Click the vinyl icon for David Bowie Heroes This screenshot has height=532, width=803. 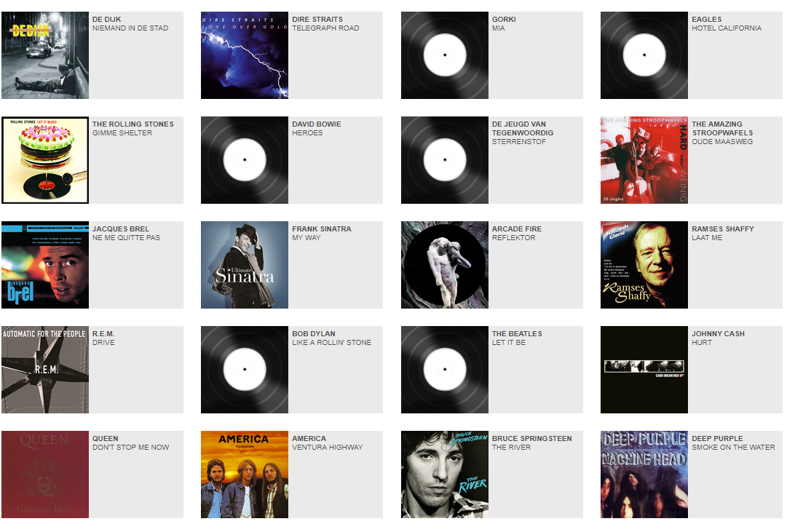coord(245,160)
